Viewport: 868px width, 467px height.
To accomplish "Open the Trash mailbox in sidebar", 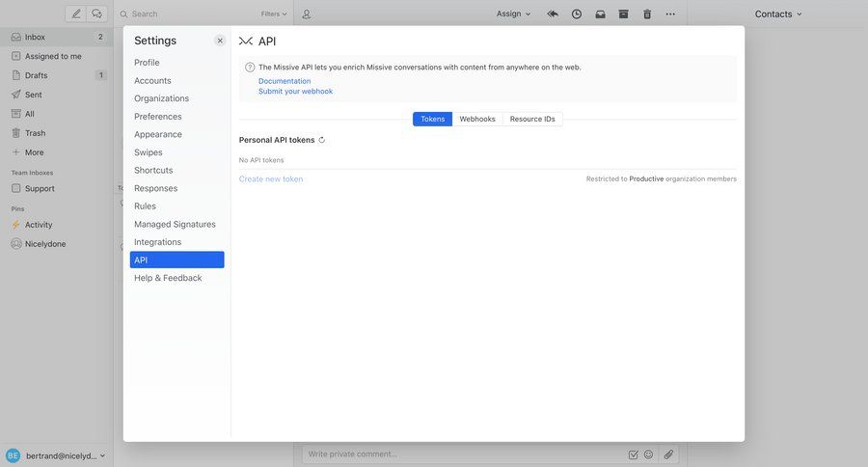I will pos(57,133).
